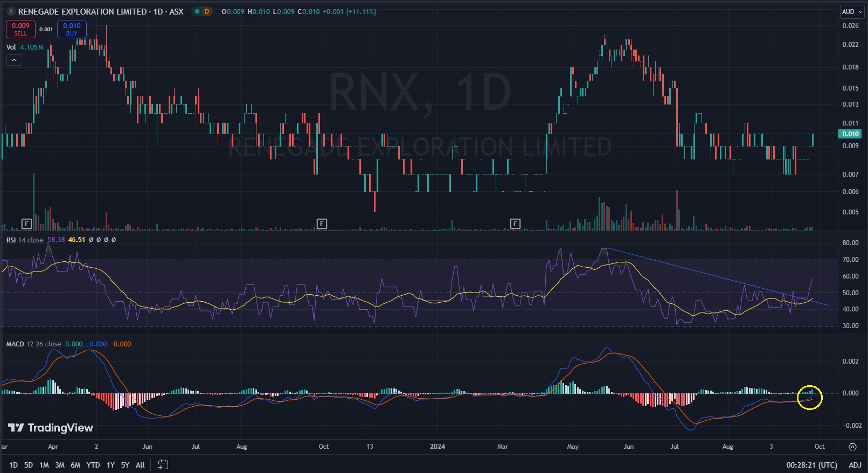Select the 5D time range
Image resolution: width=868 pixels, height=473 pixels.
point(29,465)
